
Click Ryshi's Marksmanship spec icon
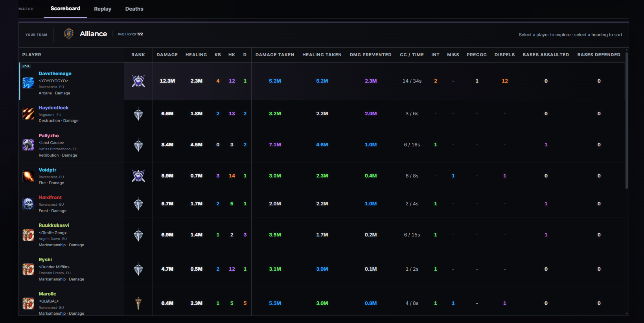click(x=28, y=269)
